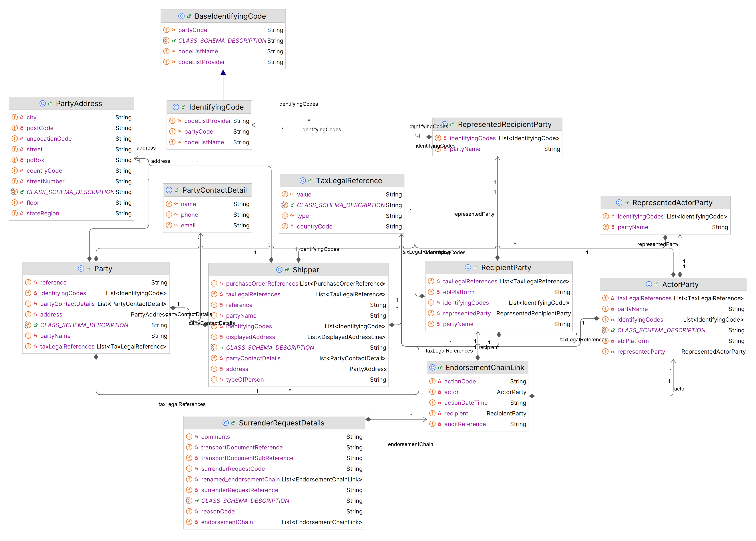Click static field icon for CLASS_SCHEMA_DESCRIPTION in BaseIdentifyingCode
The width and height of the screenshot is (756, 541).
[x=166, y=40]
